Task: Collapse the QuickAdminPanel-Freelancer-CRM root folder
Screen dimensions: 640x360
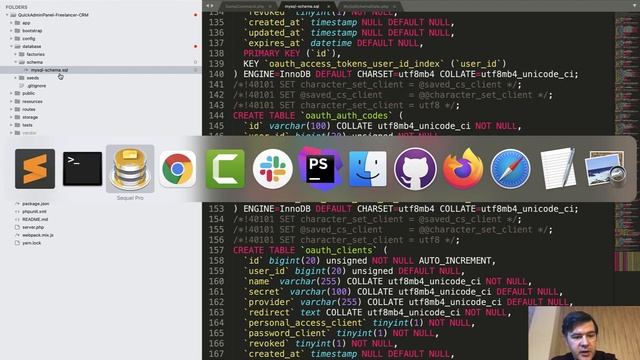Action: point(7,15)
